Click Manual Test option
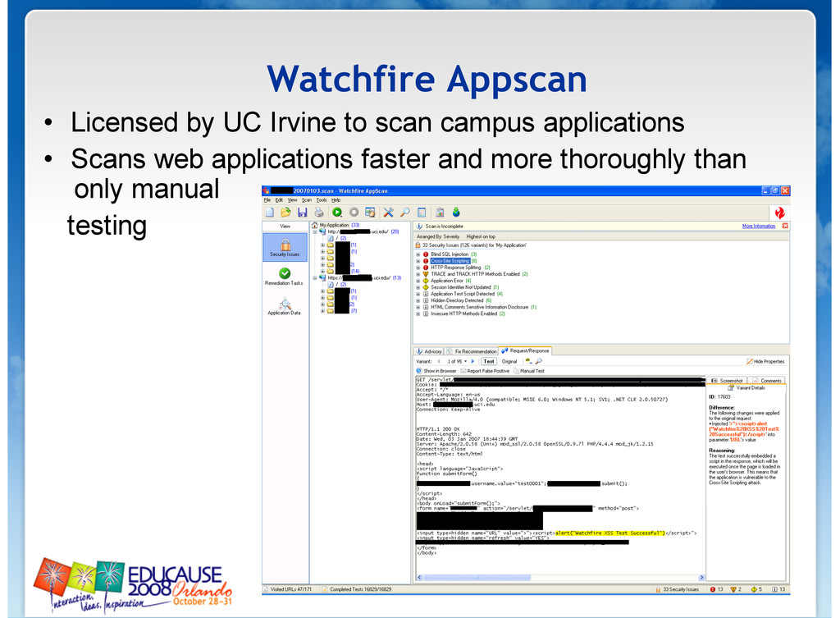This screenshot has width=840, height=618. pos(529,371)
